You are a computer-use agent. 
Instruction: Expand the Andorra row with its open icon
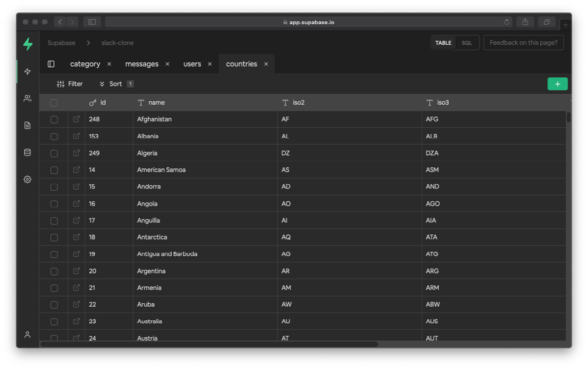click(76, 187)
